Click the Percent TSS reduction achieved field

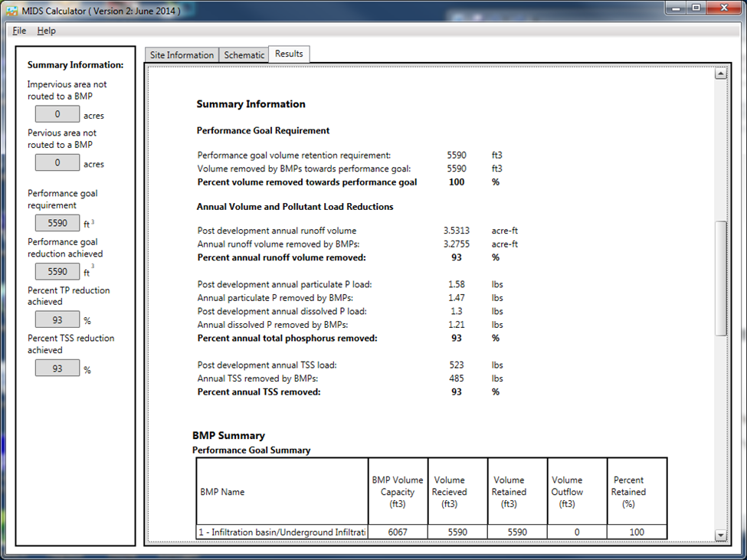pyautogui.click(x=57, y=368)
